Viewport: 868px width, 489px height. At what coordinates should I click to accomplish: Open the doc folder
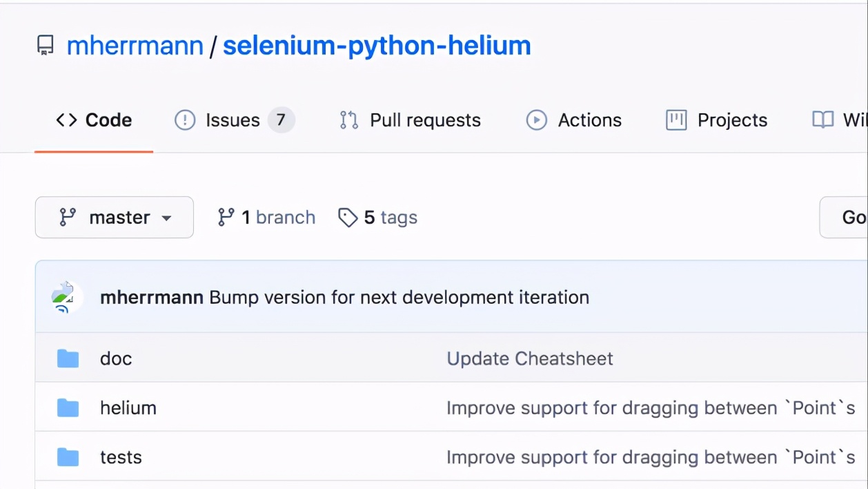[116, 358]
